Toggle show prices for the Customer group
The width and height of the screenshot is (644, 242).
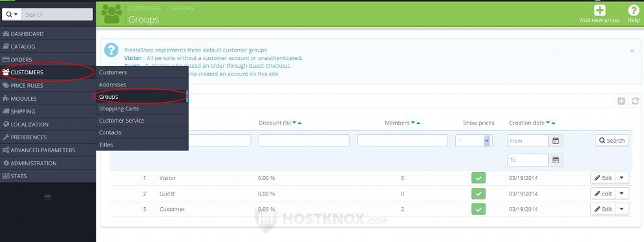[x=478, y=209]
